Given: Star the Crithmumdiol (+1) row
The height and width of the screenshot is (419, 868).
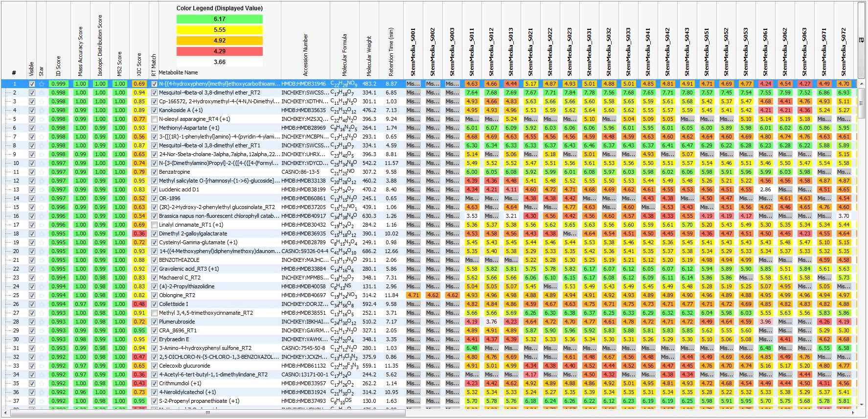Looking at the screenshot, I should point(42,383).
